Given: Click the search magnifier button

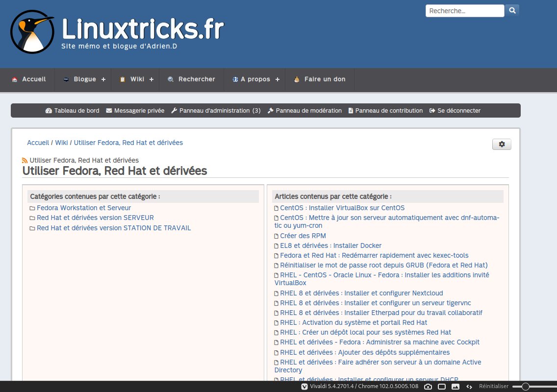Looking at the screenshot, I should (x=512, y=11).
